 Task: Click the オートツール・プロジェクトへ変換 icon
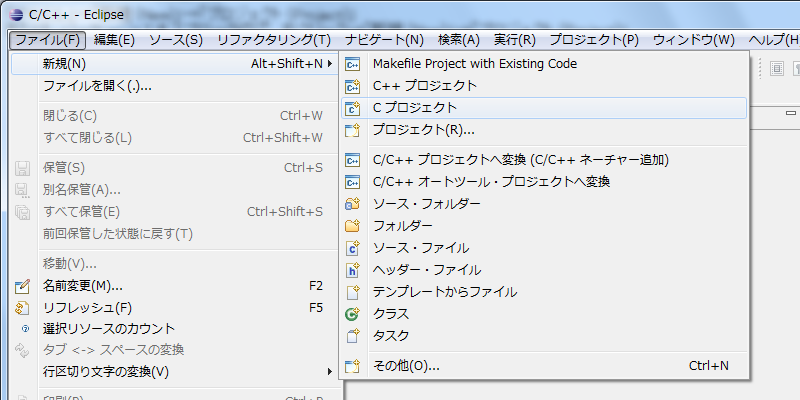[x=353, y=182]
